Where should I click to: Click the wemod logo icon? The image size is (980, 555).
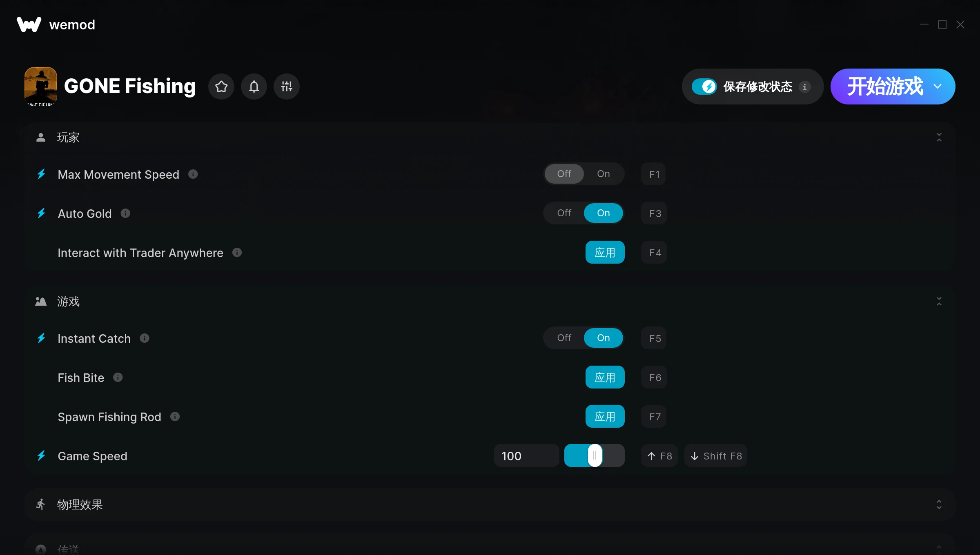[29, 24]
